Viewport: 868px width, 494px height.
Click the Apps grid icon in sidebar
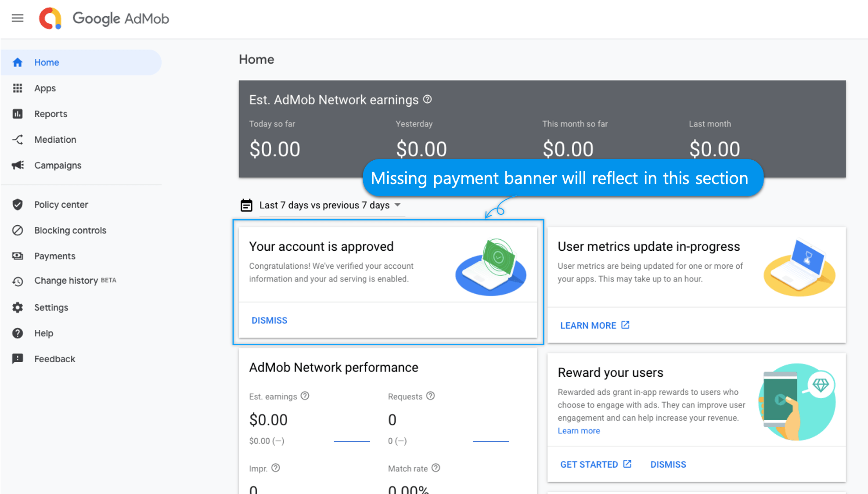click(18, 88)
